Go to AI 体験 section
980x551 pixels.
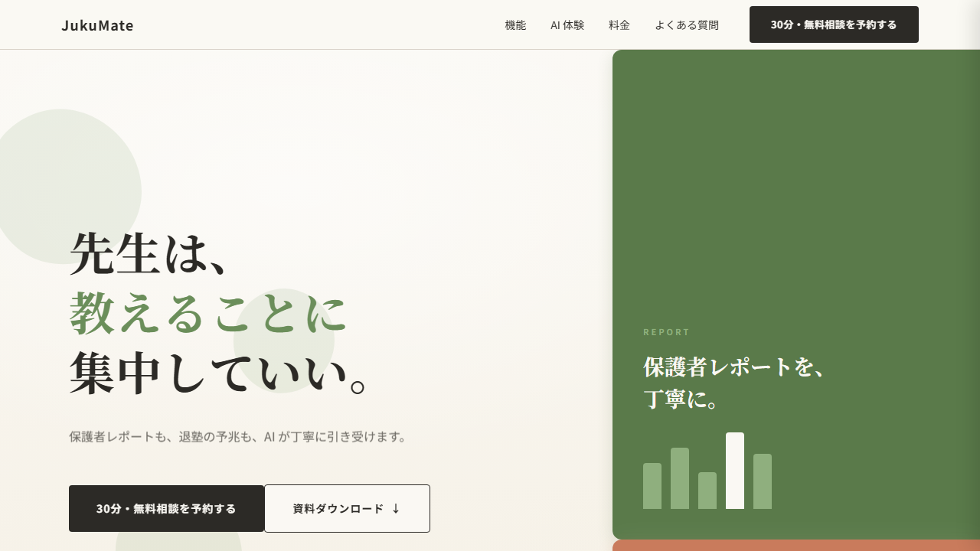(567, 24)
